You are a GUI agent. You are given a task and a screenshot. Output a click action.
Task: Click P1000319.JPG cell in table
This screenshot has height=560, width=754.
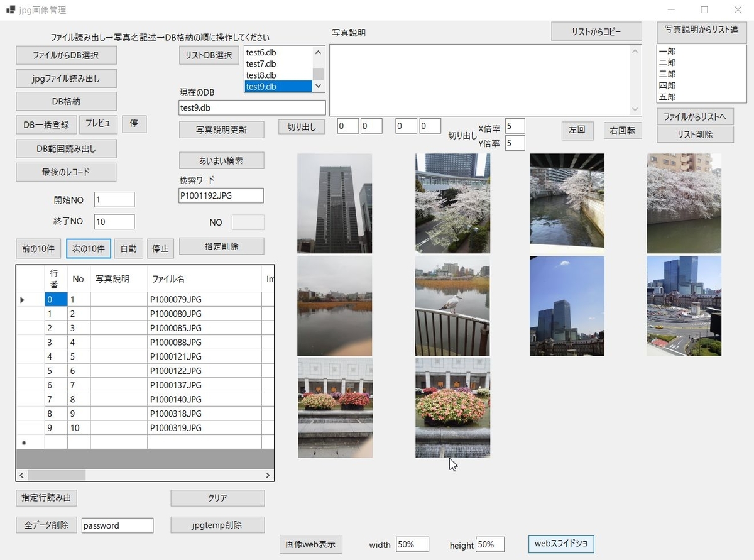pos(204,428)
